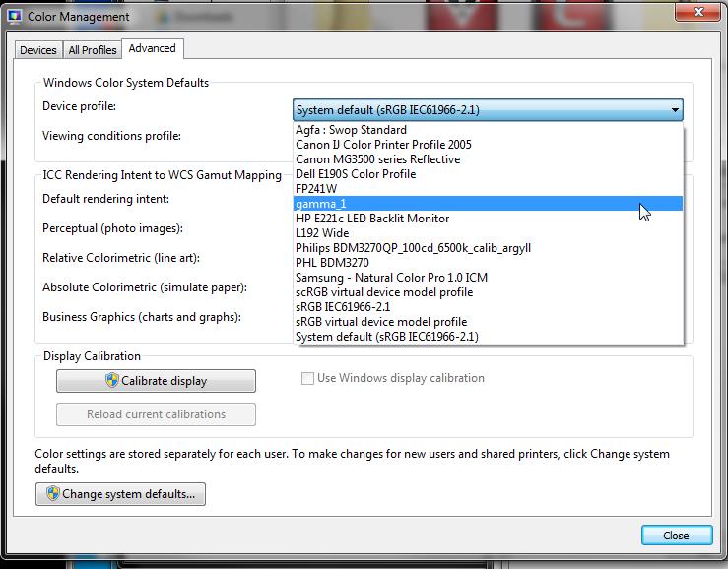Collapse the Device profile dropdown arrow
The height and width of the screenshot is (569, 728).
pos(675,110)
